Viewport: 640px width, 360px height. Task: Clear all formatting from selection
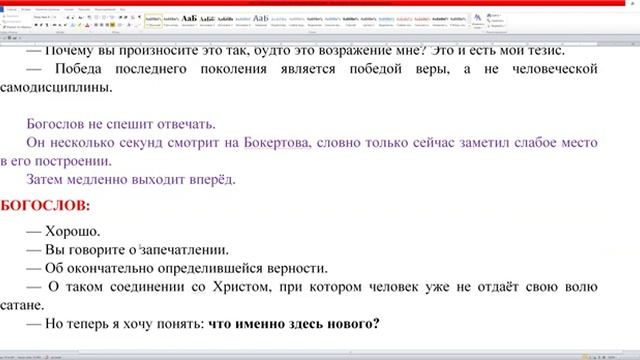point(89,17)
